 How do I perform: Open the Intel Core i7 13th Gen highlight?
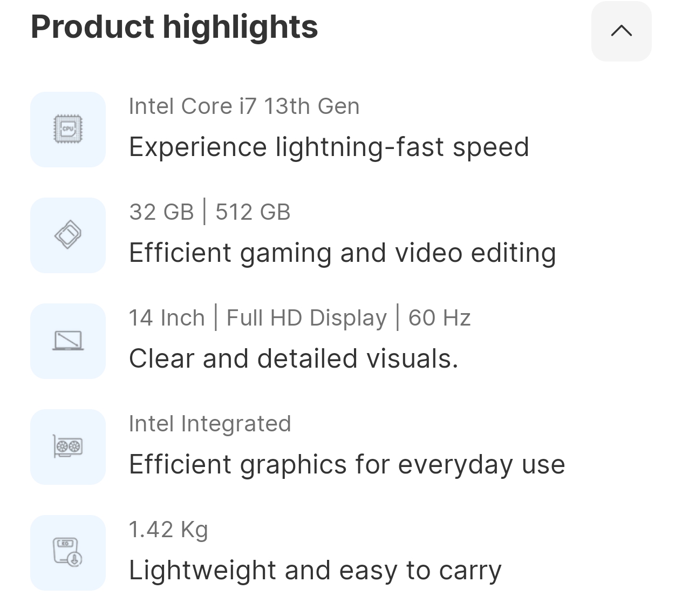pyautogui.click(x=244, y=106)
